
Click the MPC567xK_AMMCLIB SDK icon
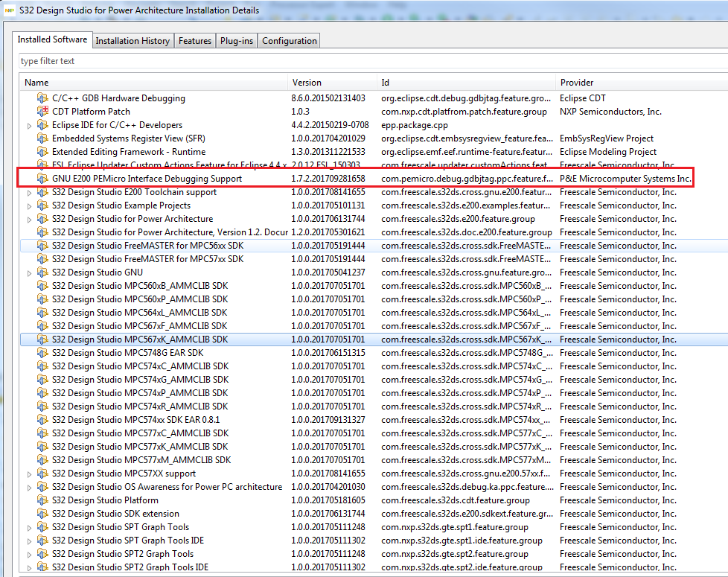click(42, 339)
